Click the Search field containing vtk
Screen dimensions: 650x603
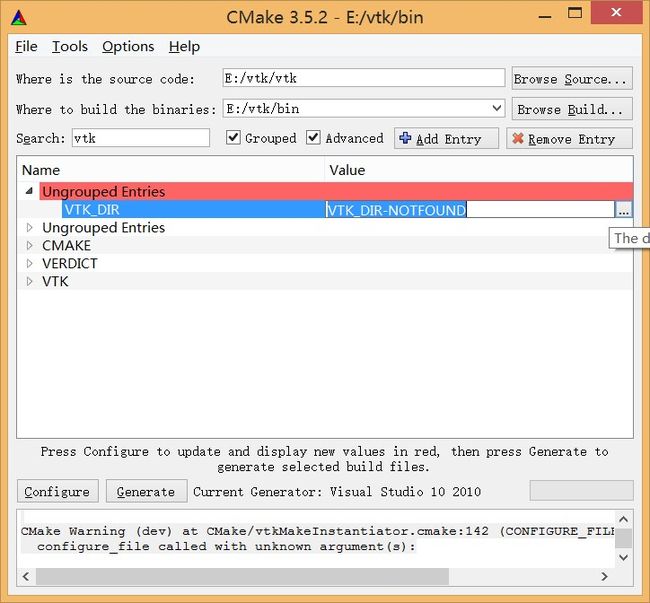(x=141, y=138)
